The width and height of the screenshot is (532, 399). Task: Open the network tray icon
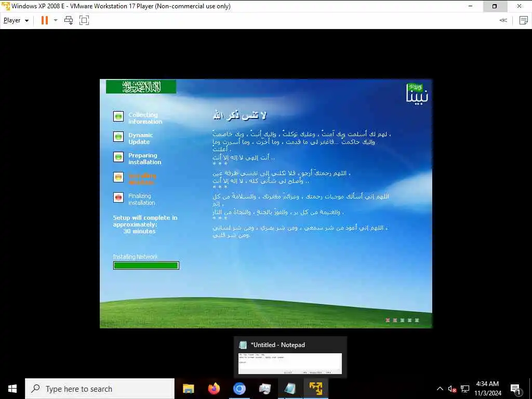click(465, 389)
